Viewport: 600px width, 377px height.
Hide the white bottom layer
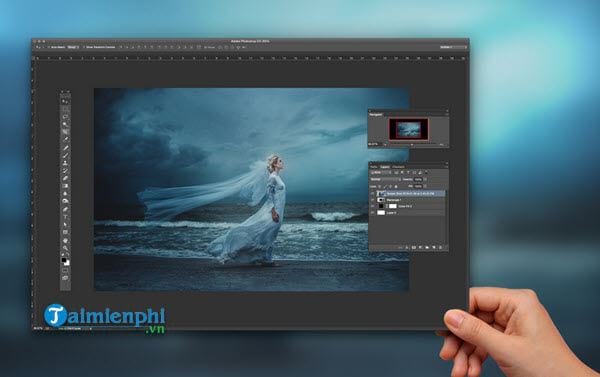click(372, 212)
